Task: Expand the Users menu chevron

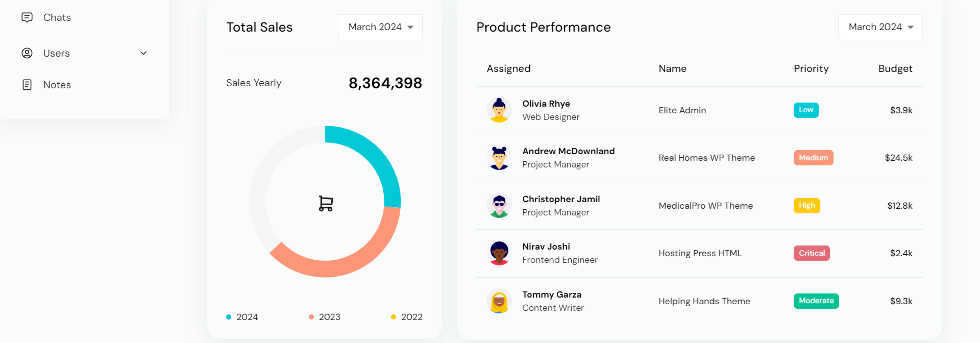Action: click(x=143, y=53)
